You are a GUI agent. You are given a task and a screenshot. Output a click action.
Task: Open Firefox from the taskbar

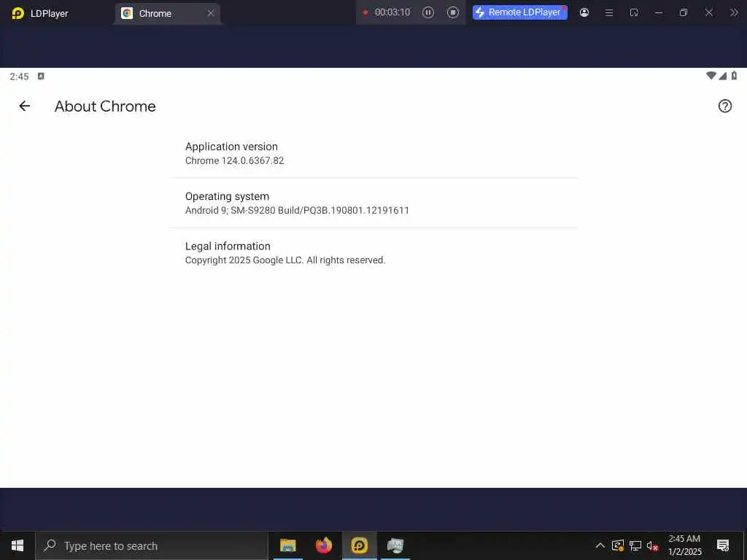coord(323,545)
